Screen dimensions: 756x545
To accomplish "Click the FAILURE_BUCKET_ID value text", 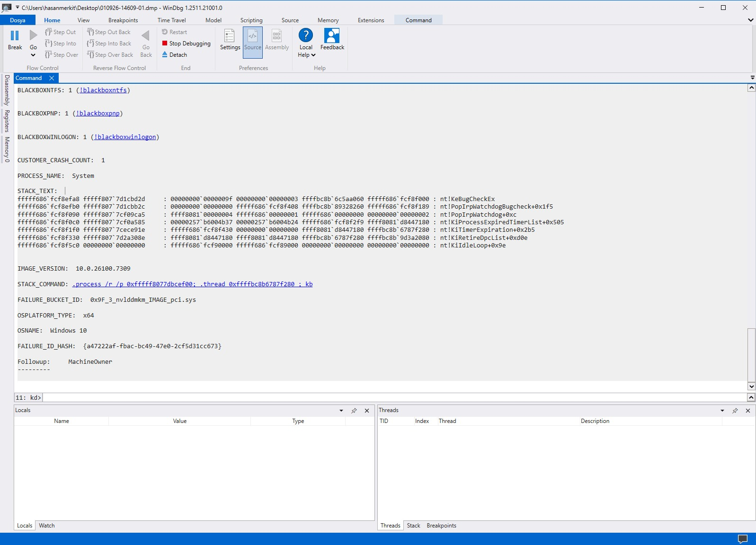I will click(x=143, y=300).
